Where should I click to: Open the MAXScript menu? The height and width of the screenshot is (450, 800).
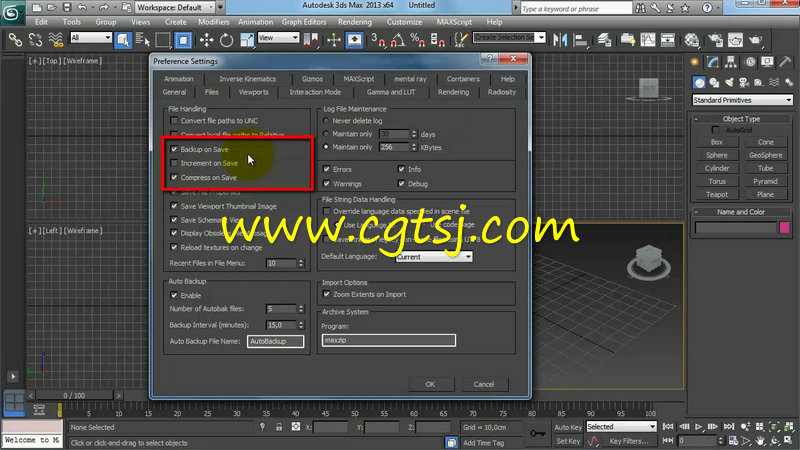pos(454,22)
